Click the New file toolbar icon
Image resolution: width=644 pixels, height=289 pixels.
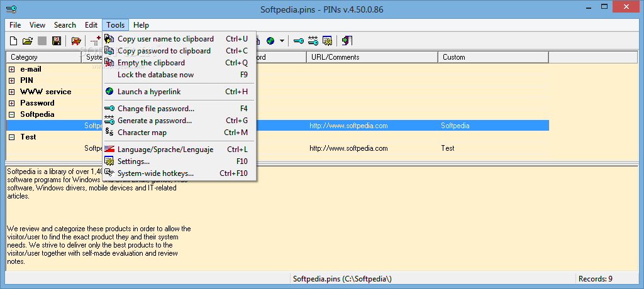14,41
